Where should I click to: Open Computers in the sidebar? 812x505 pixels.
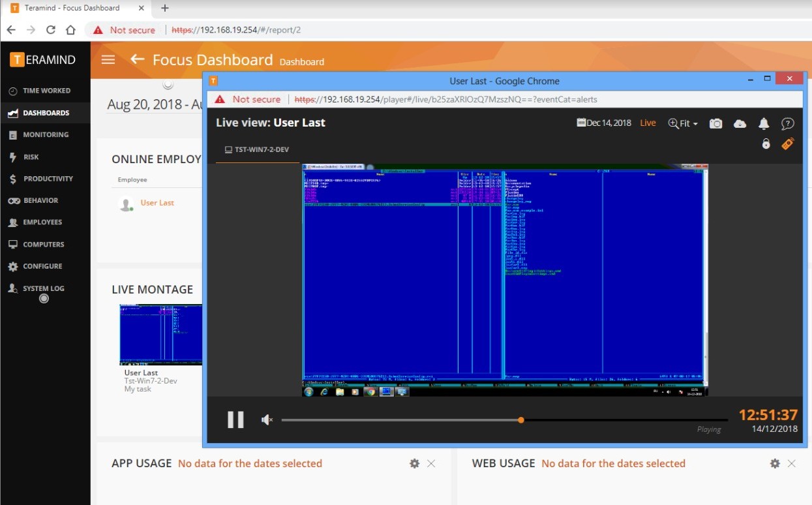pyautogui.click(x=46, y=244)
